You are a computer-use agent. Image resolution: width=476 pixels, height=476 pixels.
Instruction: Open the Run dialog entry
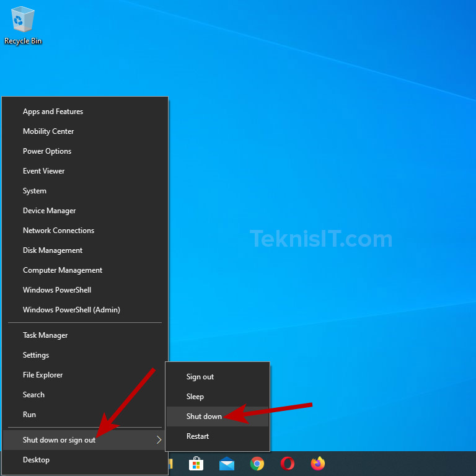pyautogui.click(x=85, y=415)
